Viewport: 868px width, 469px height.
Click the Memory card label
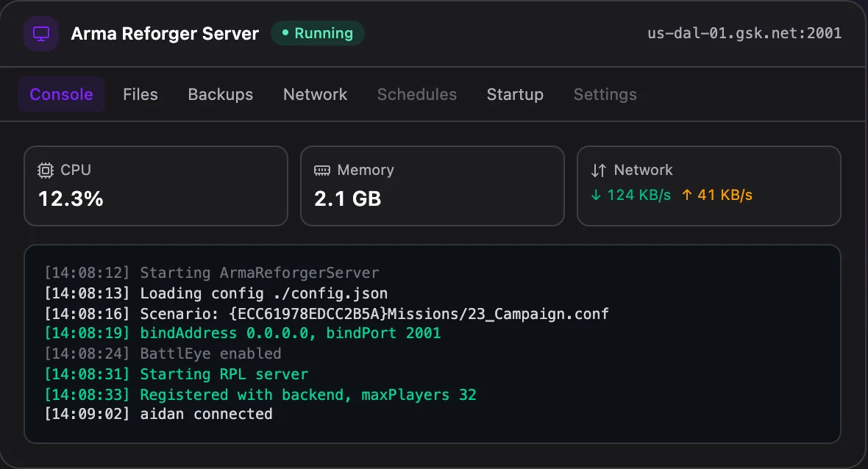pyautogui.click(x=366, y=170)
